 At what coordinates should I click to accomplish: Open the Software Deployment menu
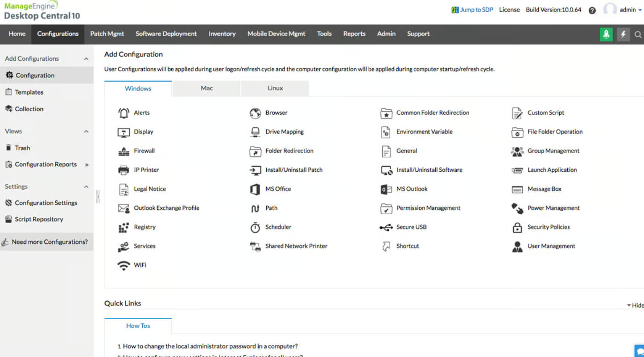coord(166,34)
